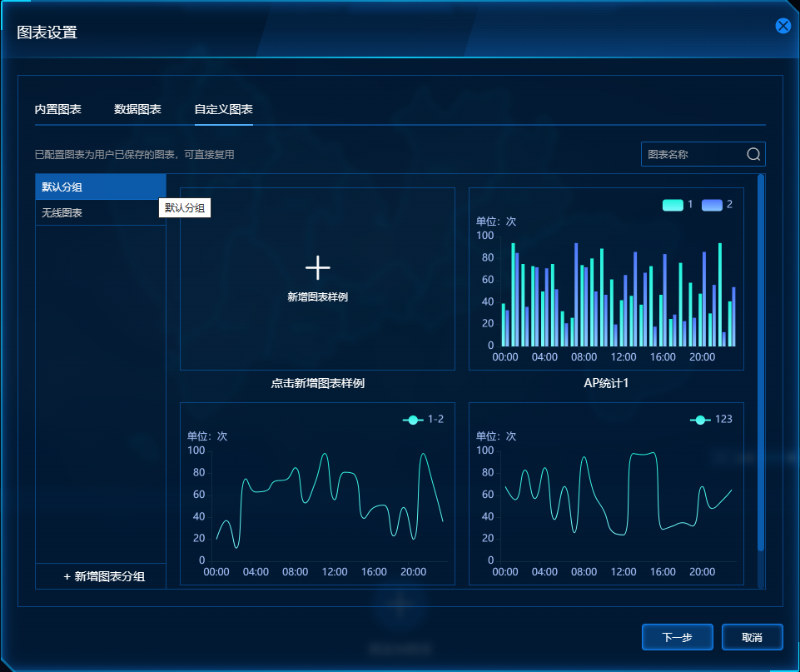Select the AP统计1 bar chart thumbnail
This screenshot has height=672, width=800.
(x=606, y=279)
